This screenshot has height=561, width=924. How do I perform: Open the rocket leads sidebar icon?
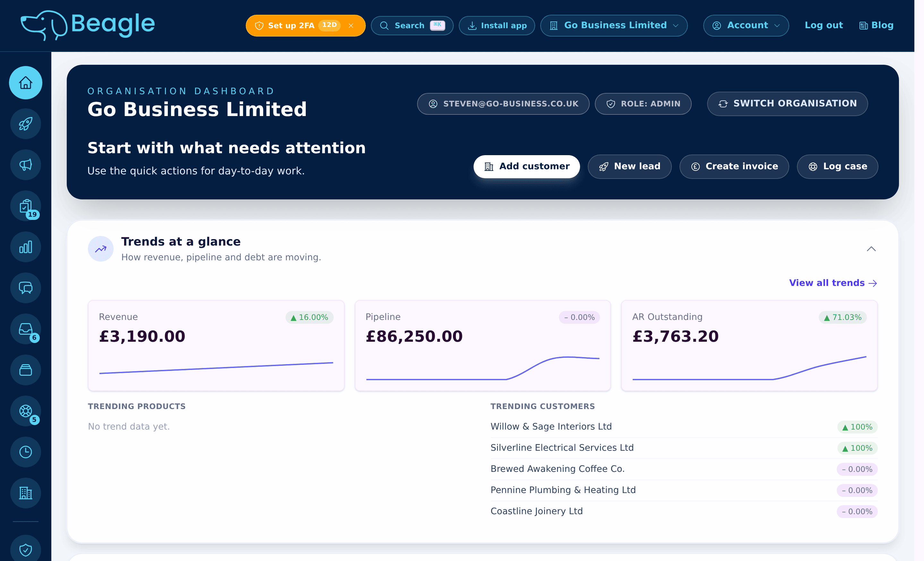coord(25,124)
